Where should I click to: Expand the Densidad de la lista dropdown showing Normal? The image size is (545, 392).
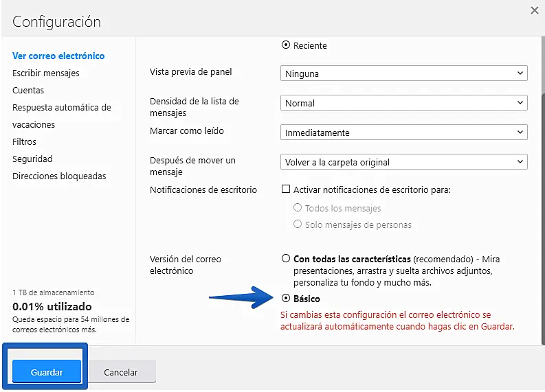tap(404, 103)
